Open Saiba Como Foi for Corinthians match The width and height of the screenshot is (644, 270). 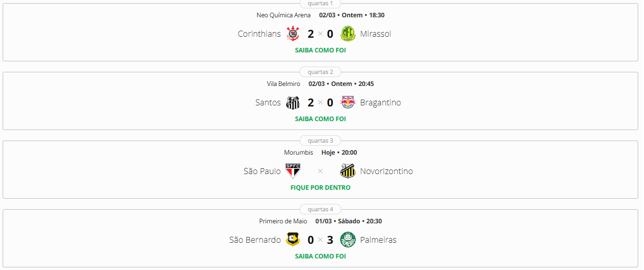(x=320, y=50)
